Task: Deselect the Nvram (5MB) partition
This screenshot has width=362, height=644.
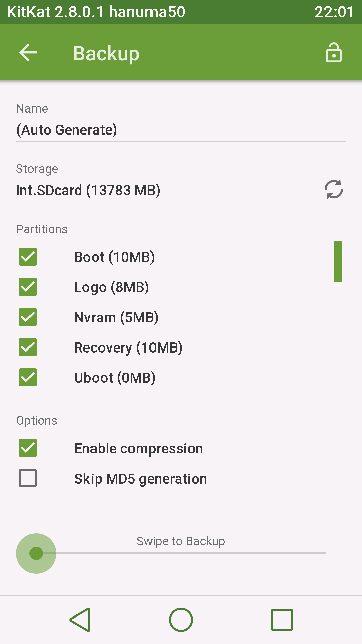Action: [x=28, y=317]
